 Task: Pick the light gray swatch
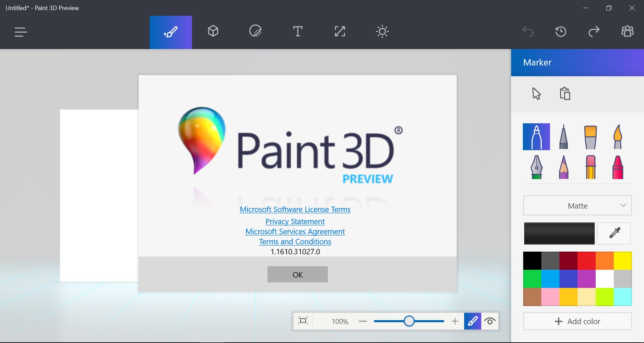(623, 279)
